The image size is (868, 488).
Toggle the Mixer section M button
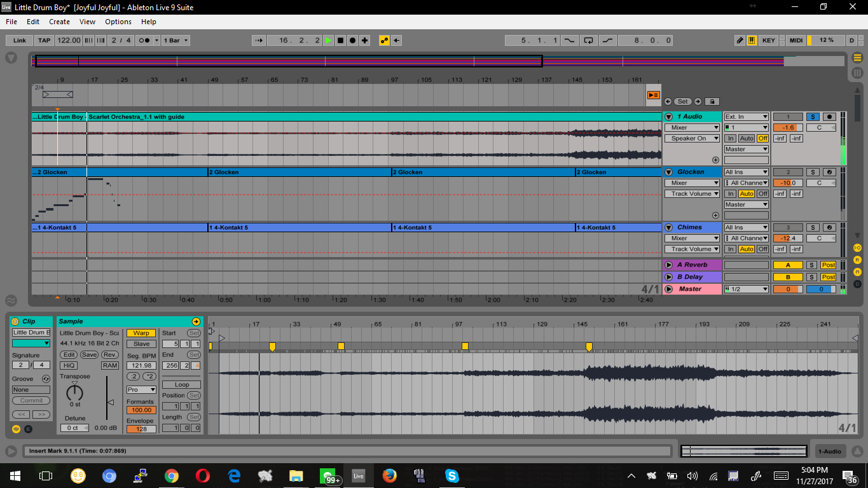857,272
